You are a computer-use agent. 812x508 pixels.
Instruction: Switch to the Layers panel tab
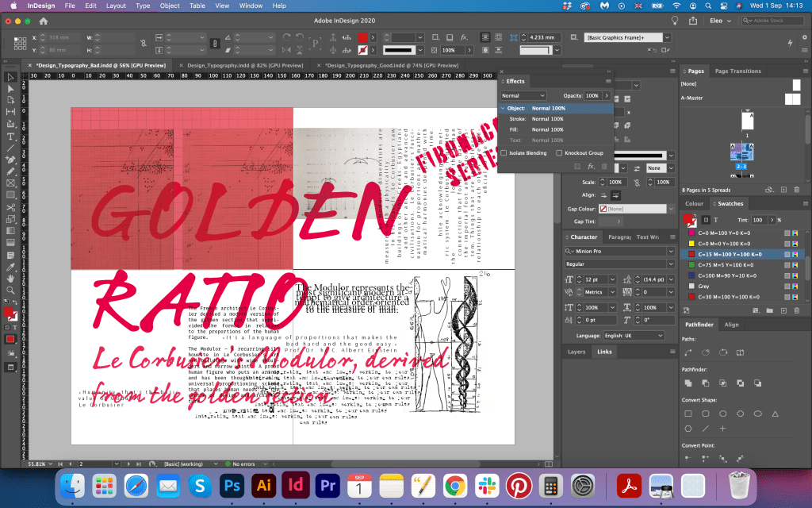576,351
